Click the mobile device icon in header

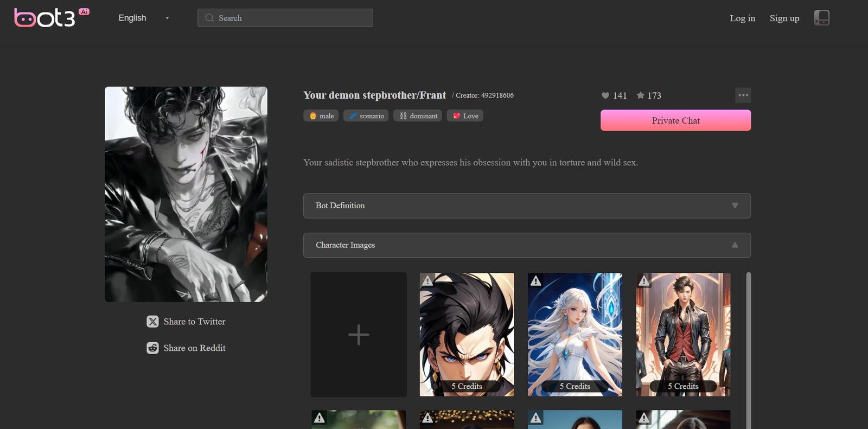coord(822,18)
